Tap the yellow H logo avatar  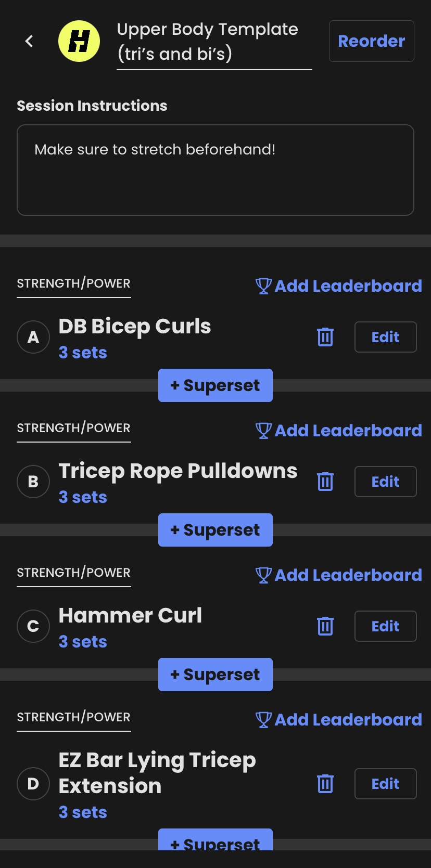click(x=79, y=41)
